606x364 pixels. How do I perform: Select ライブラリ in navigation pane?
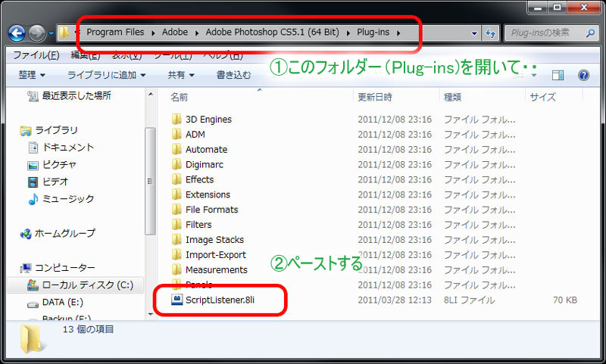56,130
